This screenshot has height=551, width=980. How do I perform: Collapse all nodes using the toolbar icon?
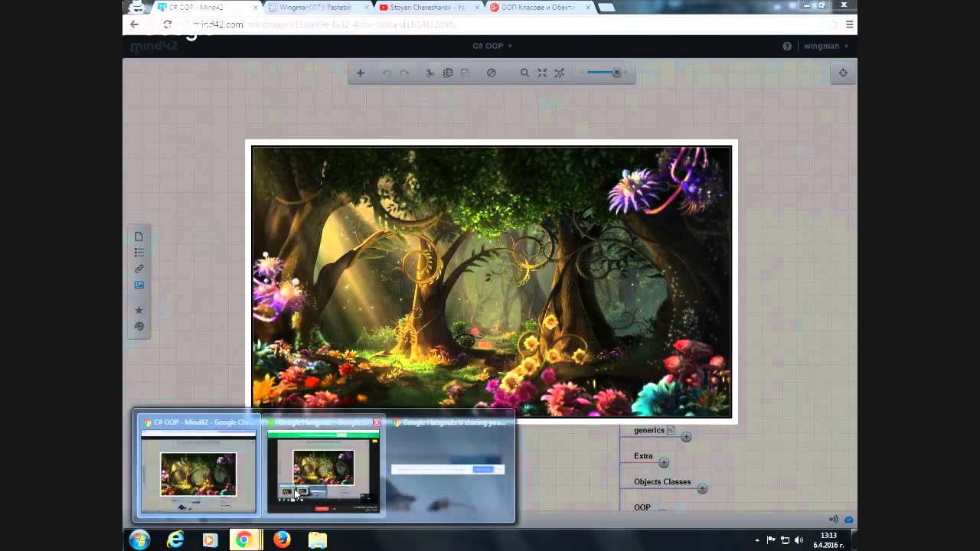pos(542,73)
